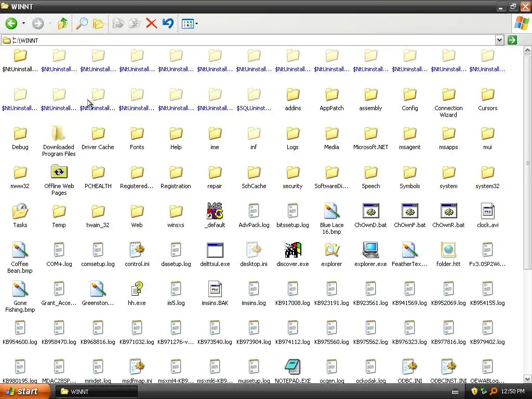The image size is (532, 399).
Task: Select the msdfmap.ini file
Action: pos(137,371)
